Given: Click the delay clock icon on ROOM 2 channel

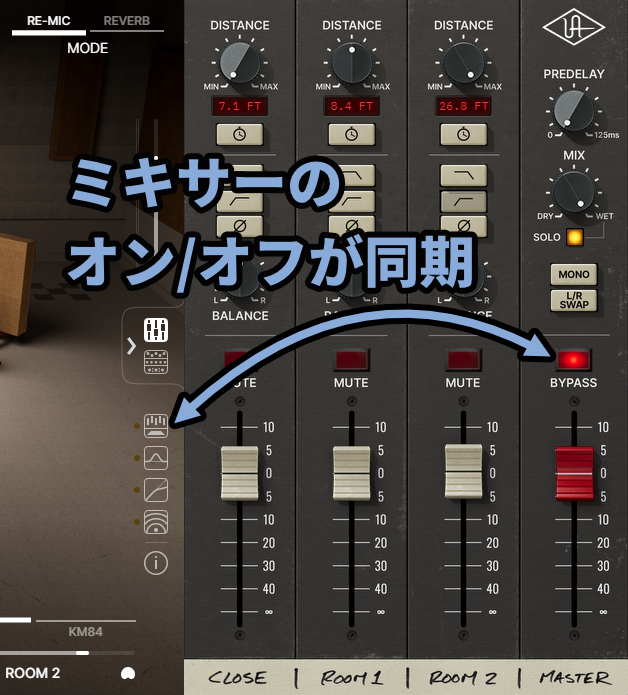Looking at the screenshot, I should coord(463,133).
